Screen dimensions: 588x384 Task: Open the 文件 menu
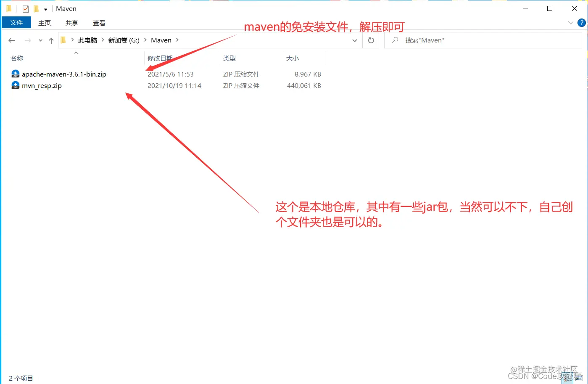16,23
